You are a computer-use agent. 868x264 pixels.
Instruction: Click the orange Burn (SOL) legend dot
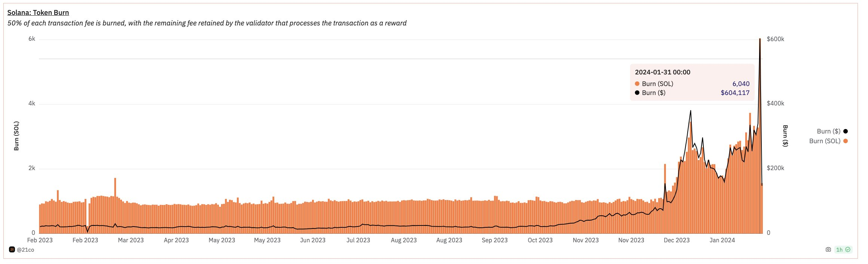point(846,141)
